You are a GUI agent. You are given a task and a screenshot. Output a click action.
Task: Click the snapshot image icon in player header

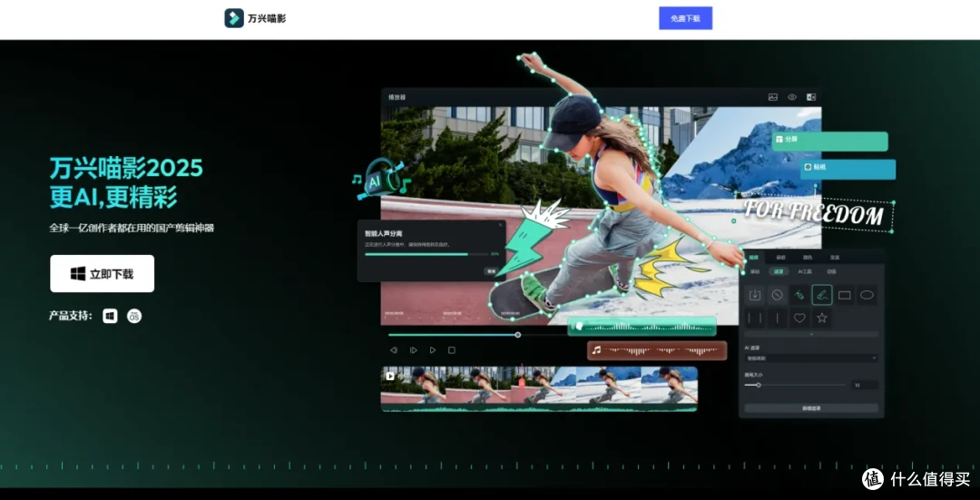coord(773,97)
